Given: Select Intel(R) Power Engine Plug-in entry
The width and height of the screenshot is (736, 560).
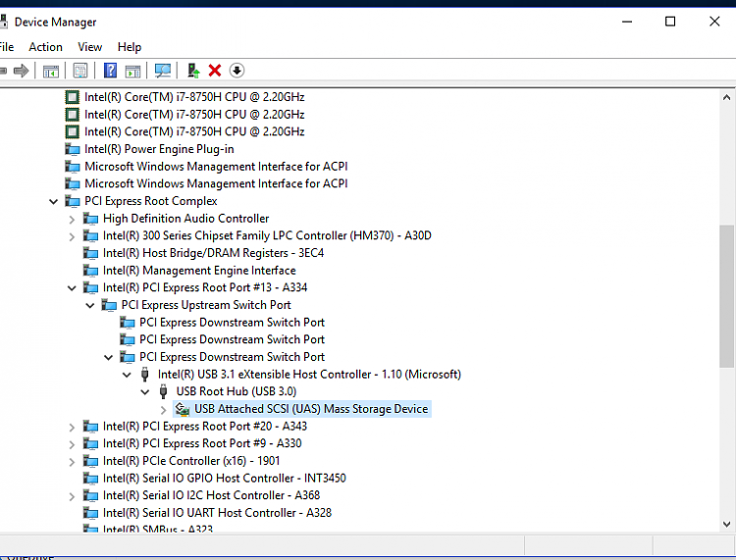Looking at the screenshot, I should [x=159, y=149].
